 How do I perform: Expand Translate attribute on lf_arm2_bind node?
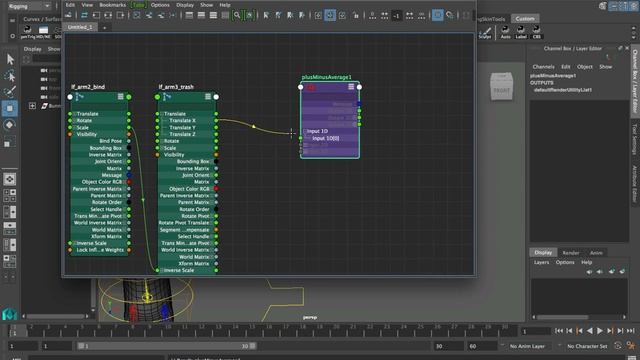pos(75,114)
